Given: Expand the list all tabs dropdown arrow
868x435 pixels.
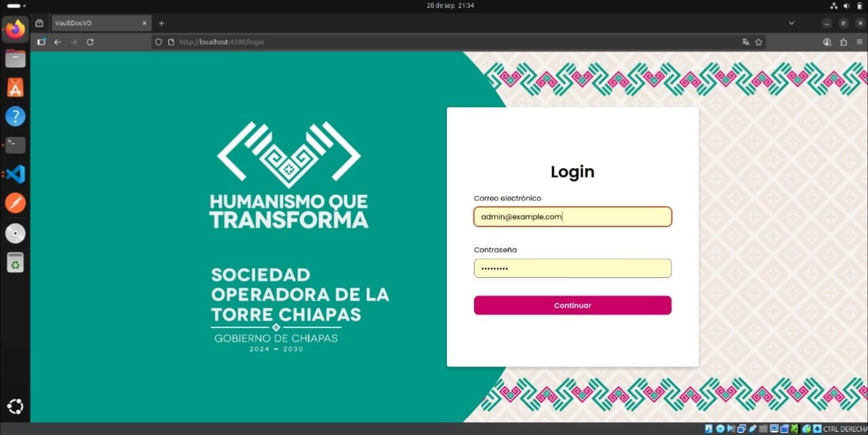Looking at the screenshot, I should 791,23.
